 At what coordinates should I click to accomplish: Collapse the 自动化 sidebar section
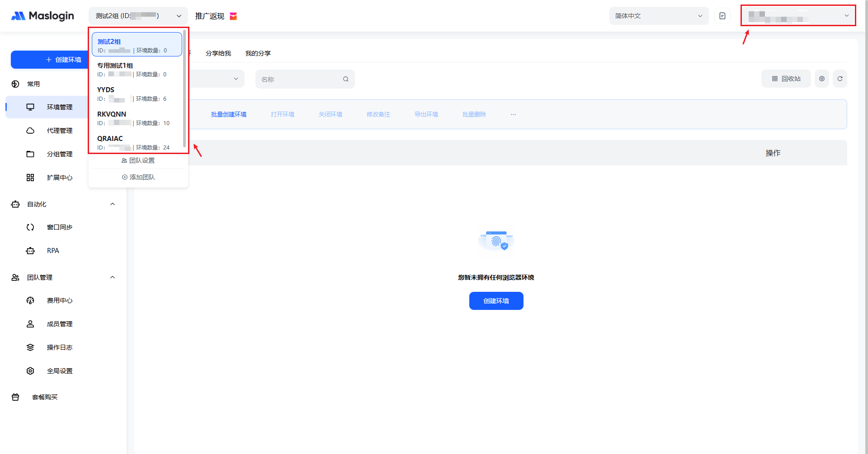click(113, 204)
